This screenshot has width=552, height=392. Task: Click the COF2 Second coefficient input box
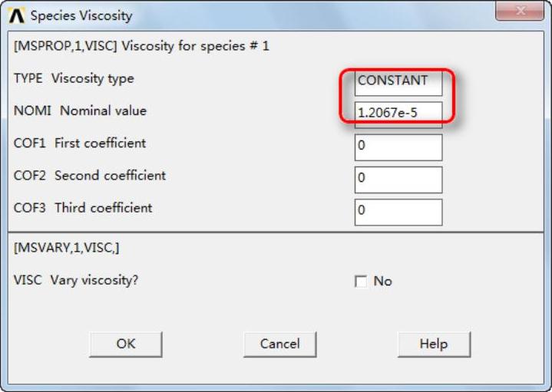tap(398, 179)
